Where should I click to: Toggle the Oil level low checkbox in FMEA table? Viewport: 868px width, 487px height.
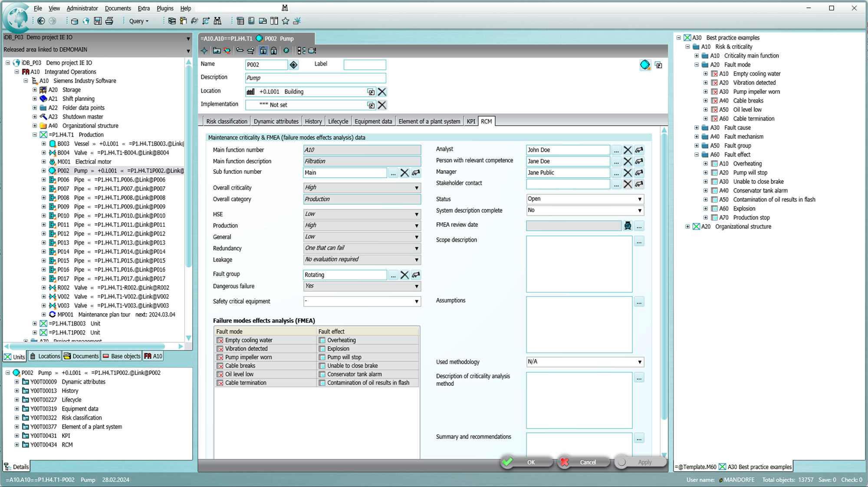[x=220, y=374]
